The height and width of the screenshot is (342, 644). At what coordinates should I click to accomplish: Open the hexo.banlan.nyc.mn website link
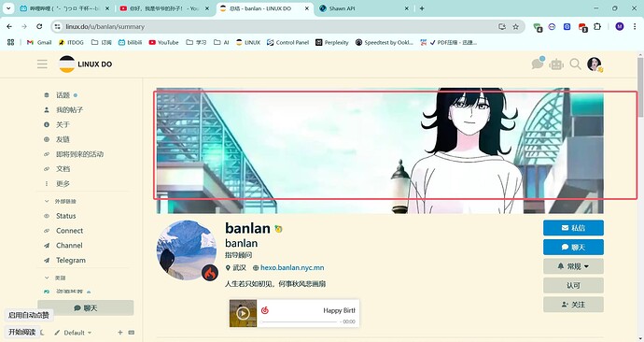292,267
